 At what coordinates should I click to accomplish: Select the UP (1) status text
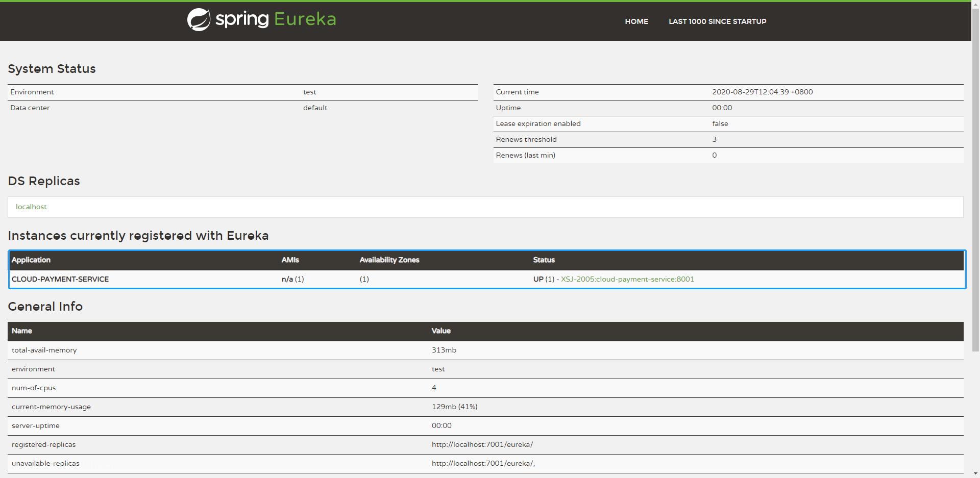coord(544,279)
